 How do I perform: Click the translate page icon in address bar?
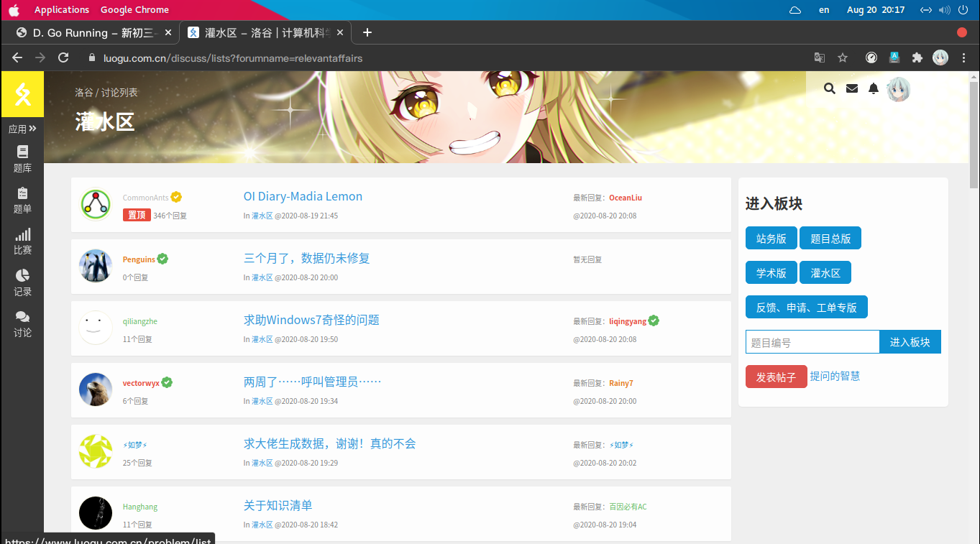click(820, 57)
